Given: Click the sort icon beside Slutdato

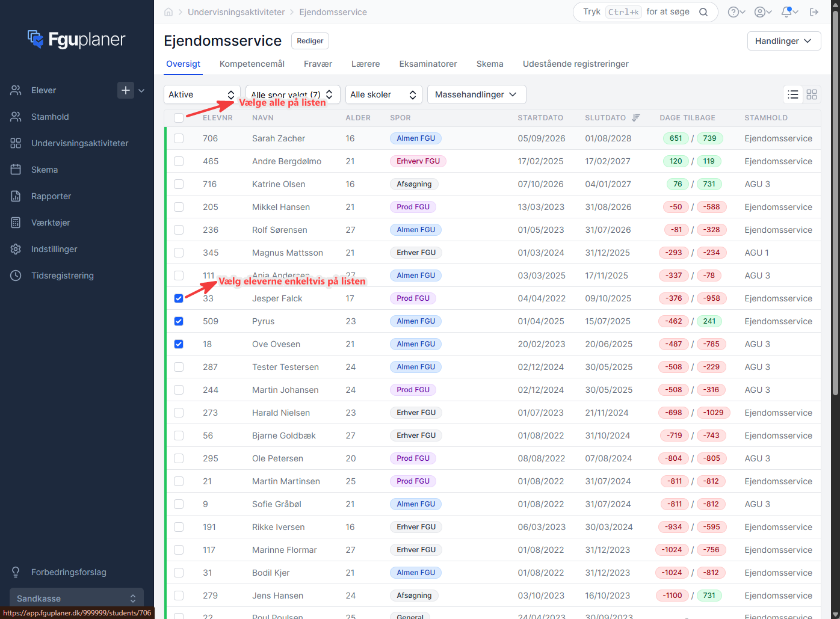Looking at the screenshot, I should point(636,118).
